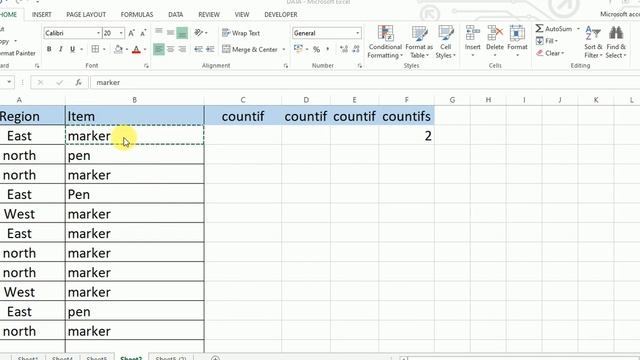Image resolution: width=640 pixels, height=360 pixels.
Task: Apply Percent Style
Action: pos(316,49)
